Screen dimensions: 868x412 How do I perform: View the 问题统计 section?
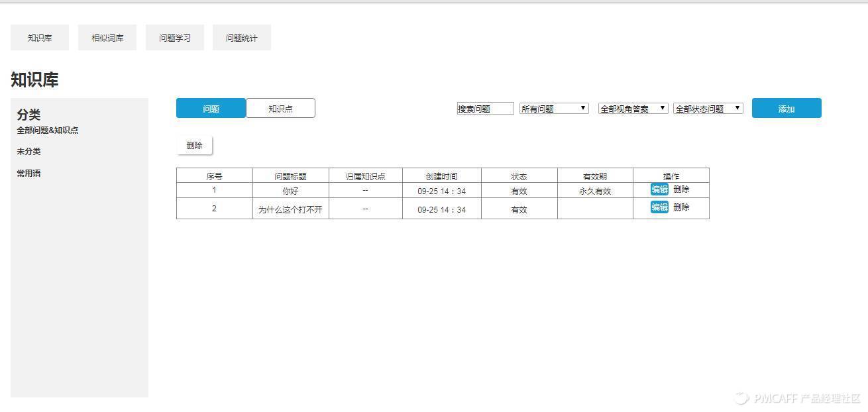pos(241,37)
